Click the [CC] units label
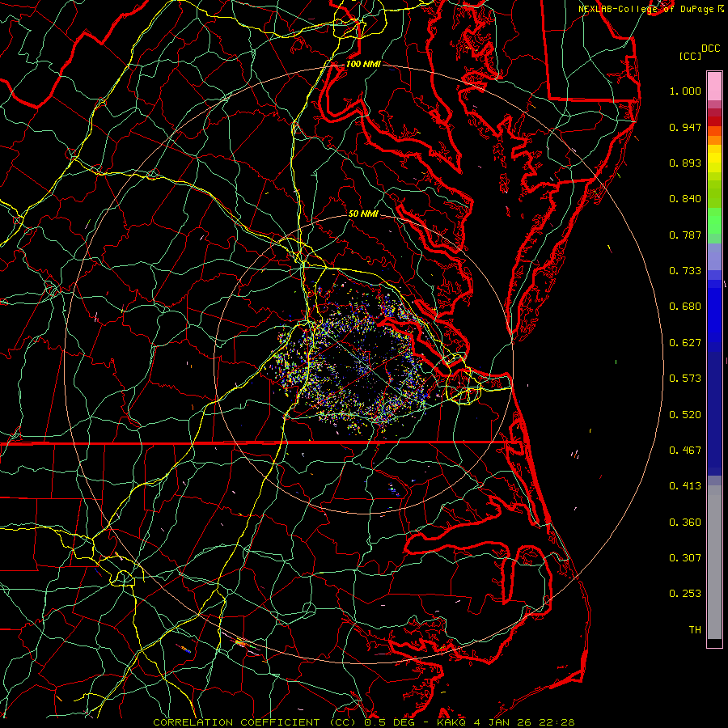This screenshot has height=728, width=728. pyautogui.click(x=690, y=56)
